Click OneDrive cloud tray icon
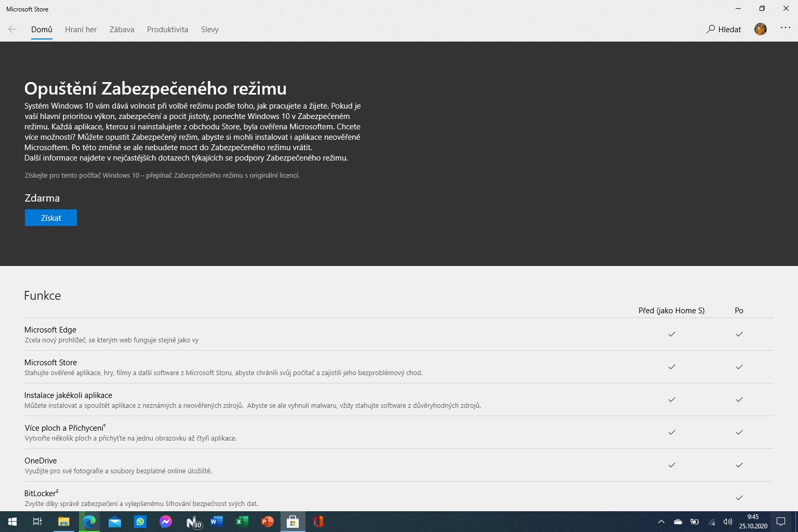The image size is (798, 532). point(677,522)
